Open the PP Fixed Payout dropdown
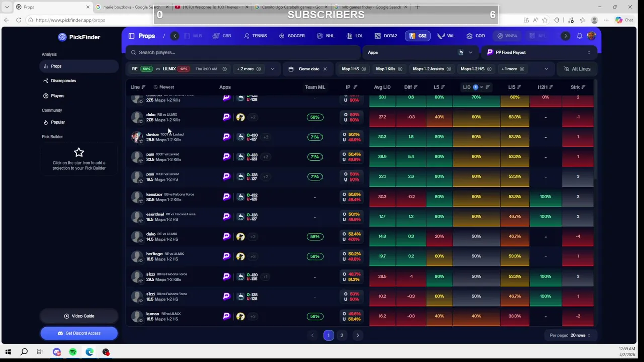Image resolution: width=644 pixels, height=362 pixels. [539, 52]
